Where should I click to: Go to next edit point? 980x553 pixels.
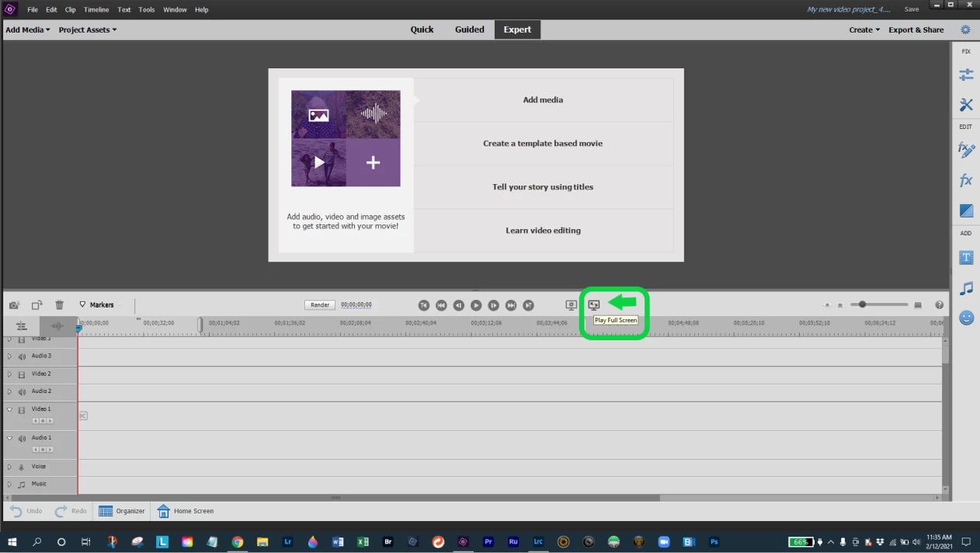coord(528,305)
